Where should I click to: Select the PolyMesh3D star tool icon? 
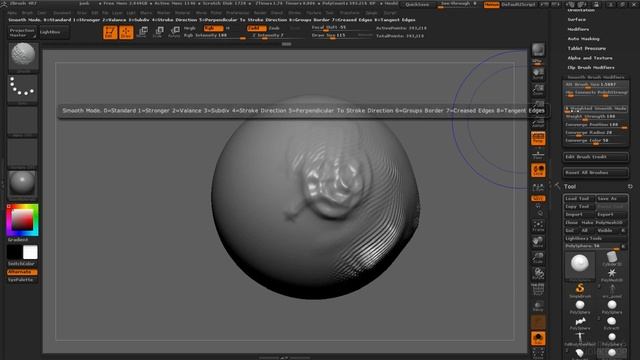(611, 275)
